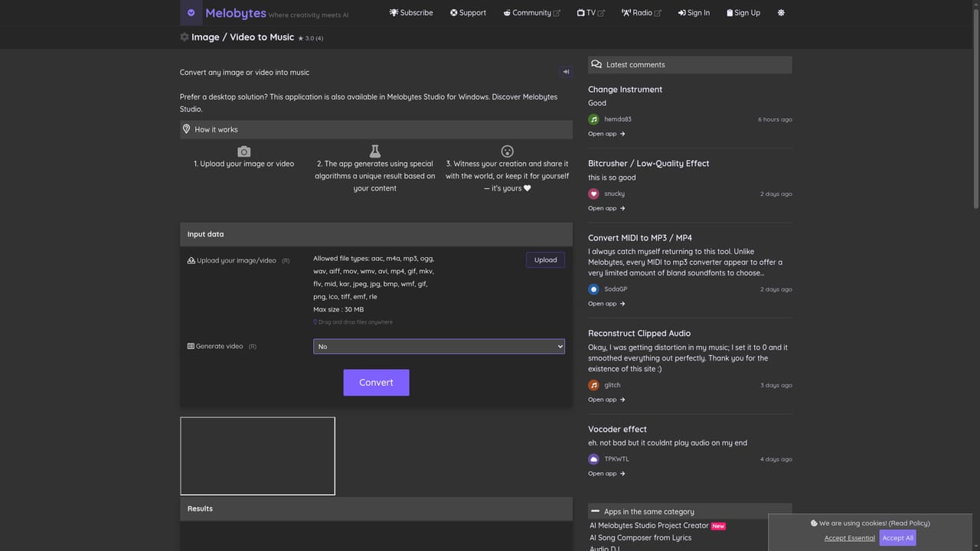Screen dimensions: 980x551
Task: Click the gear icon beside page title
Action: click(x=185, y=37)
